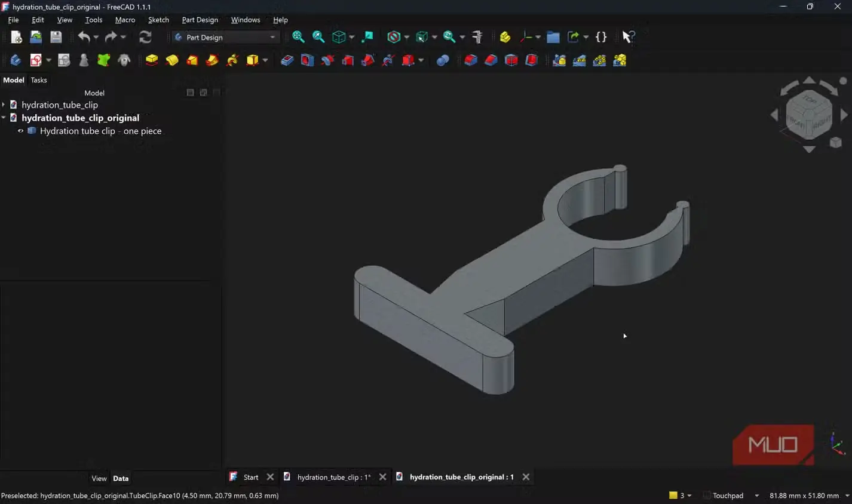Click the navigation cube's TOP face
Viewport: 852px width, 504px height.
[x=810, y=100]
